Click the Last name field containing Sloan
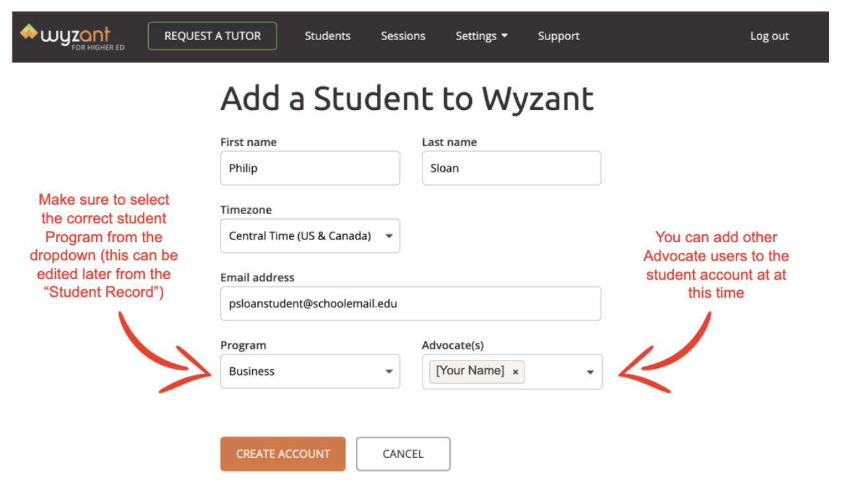 coord(511,168)
